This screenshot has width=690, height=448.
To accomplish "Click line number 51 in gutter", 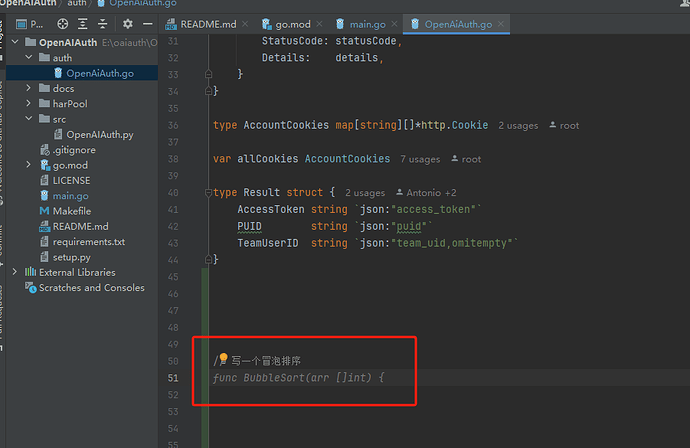I will (173, 378).
